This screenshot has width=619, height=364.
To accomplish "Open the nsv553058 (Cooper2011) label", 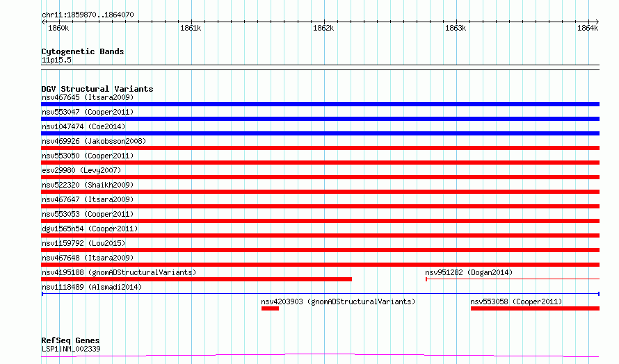I will [x=516, y=301].
